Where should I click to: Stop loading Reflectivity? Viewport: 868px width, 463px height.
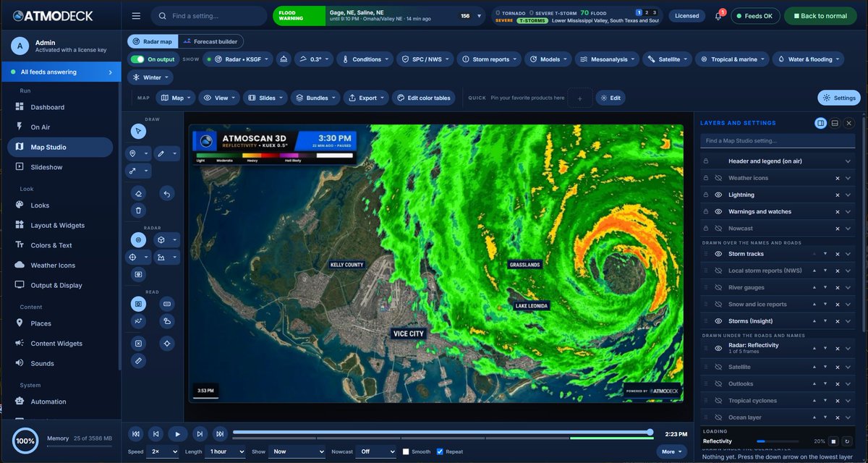[833, 441]
